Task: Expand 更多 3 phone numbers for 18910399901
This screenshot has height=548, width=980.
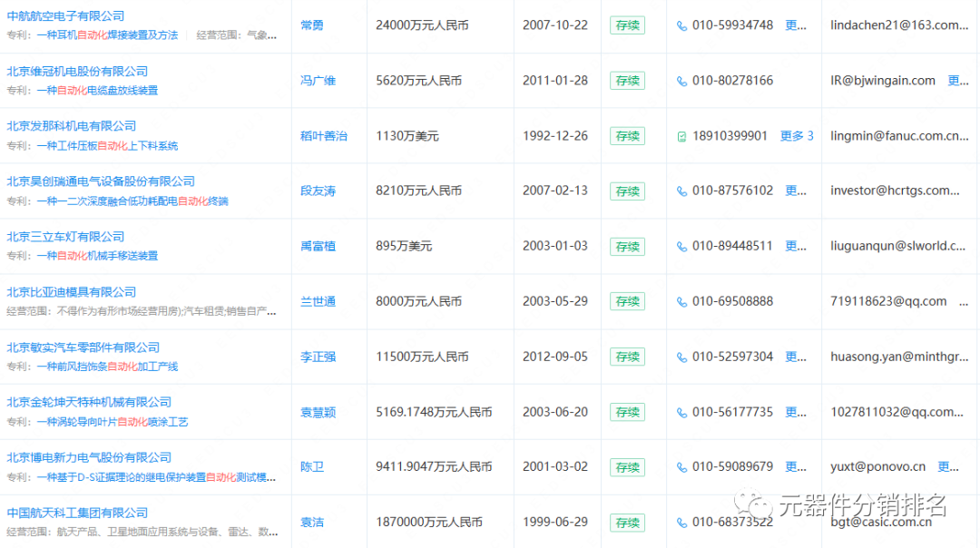Action: tap(797, 135)
